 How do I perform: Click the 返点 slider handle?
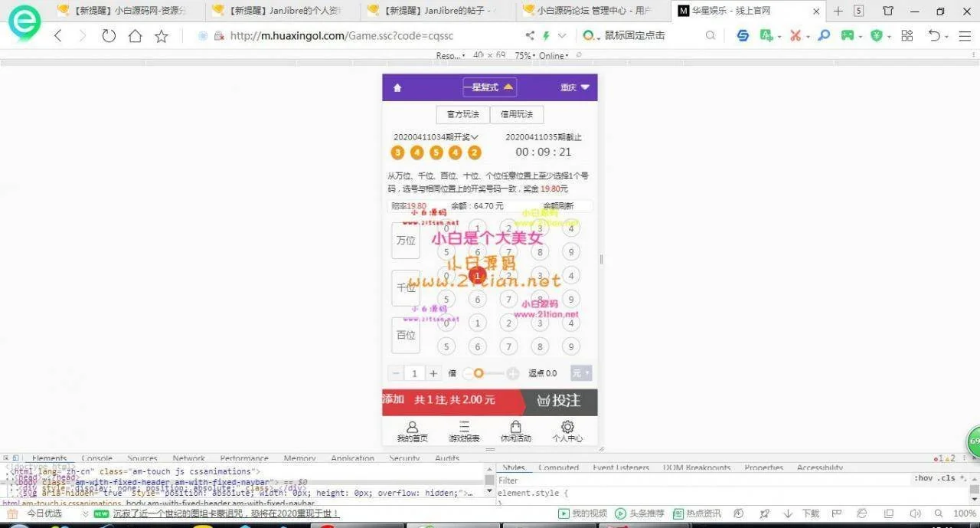[479, 373]
